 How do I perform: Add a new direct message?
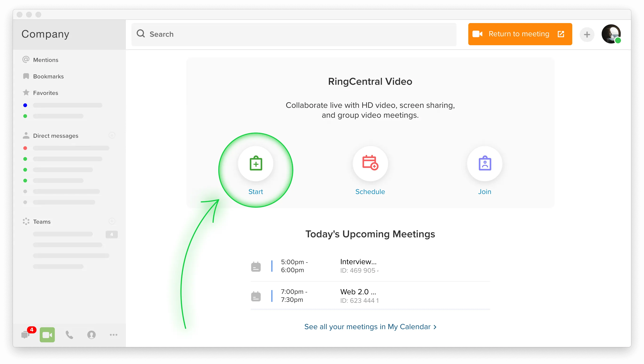[x=112, y=135]
